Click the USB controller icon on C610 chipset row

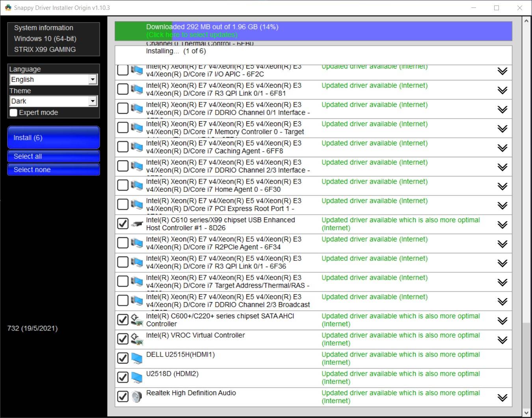click(137, 224)
